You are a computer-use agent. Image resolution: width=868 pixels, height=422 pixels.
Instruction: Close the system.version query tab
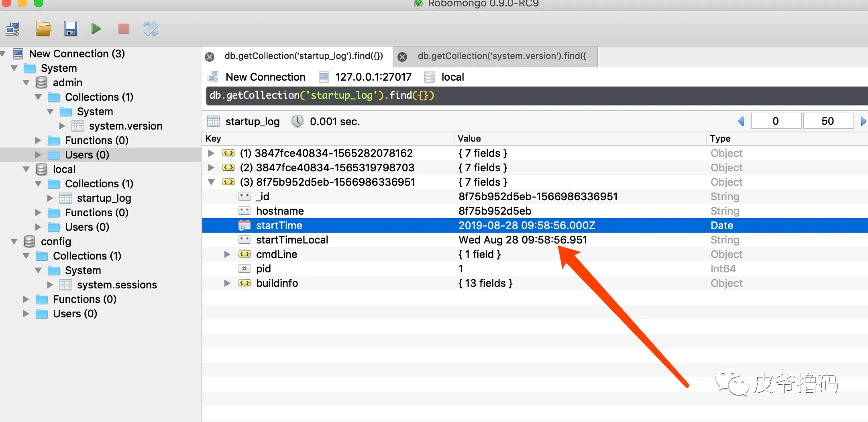(x=402, y=57)
